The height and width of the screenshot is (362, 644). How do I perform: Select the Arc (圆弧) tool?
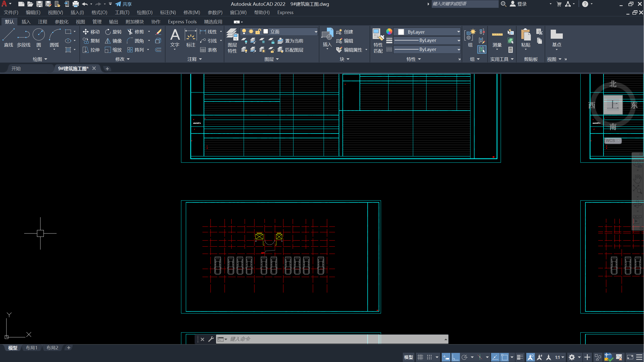coord(54,38)
